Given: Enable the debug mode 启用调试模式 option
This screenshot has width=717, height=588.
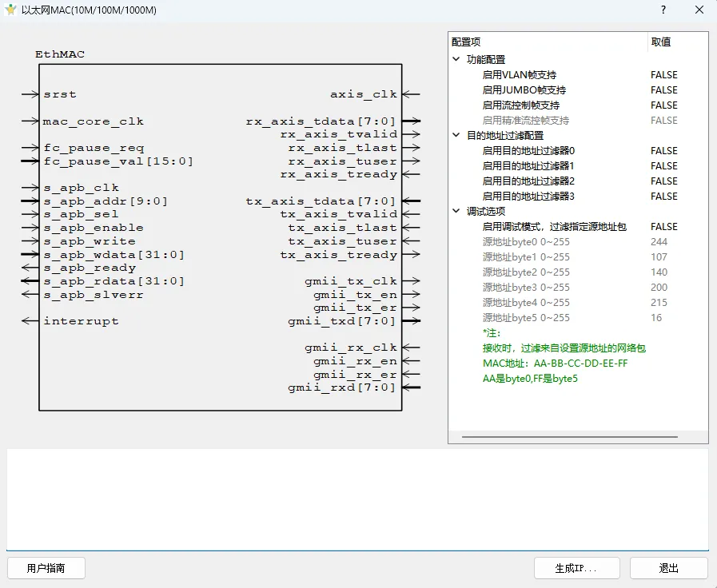Looking at the screenshot, I should coord(663,226).
